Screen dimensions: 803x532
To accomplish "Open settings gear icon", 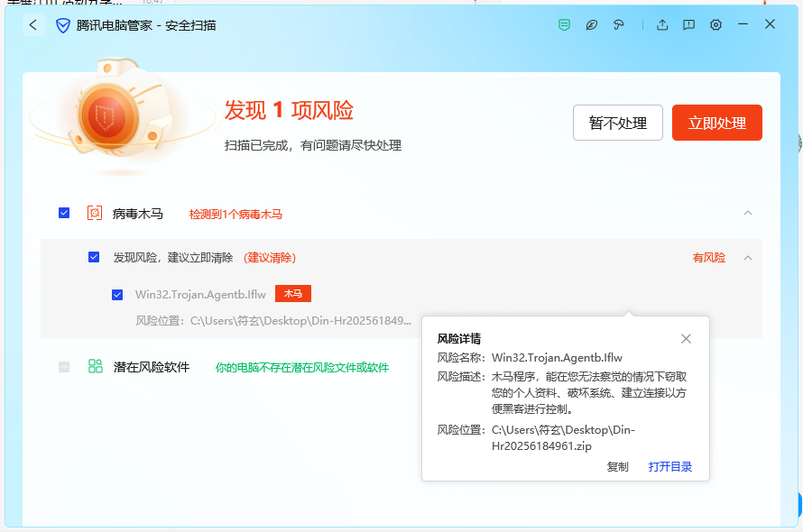I will pos(716,24).
